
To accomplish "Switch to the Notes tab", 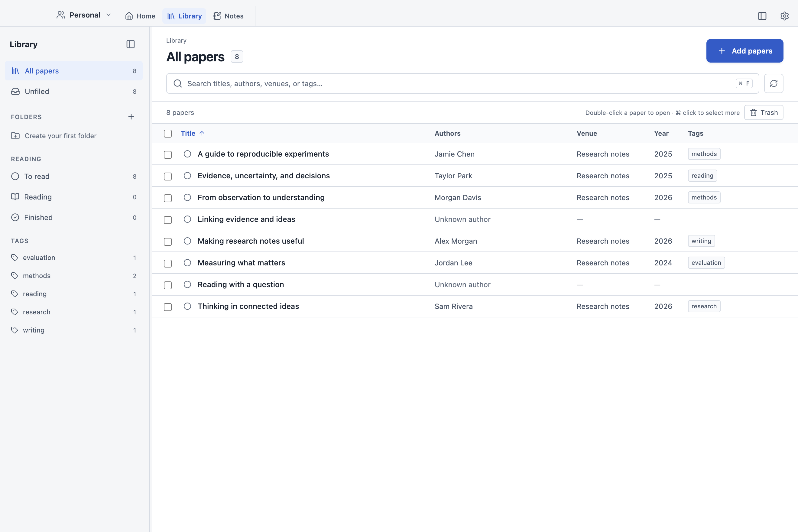I will point(228,16).
